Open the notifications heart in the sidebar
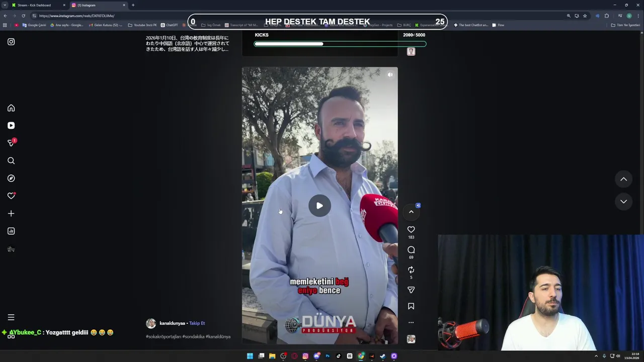 [x=11, y=196]
